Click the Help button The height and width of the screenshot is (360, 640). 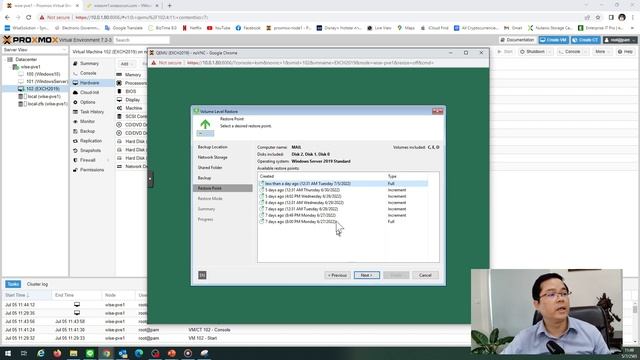tap(625, 52)
